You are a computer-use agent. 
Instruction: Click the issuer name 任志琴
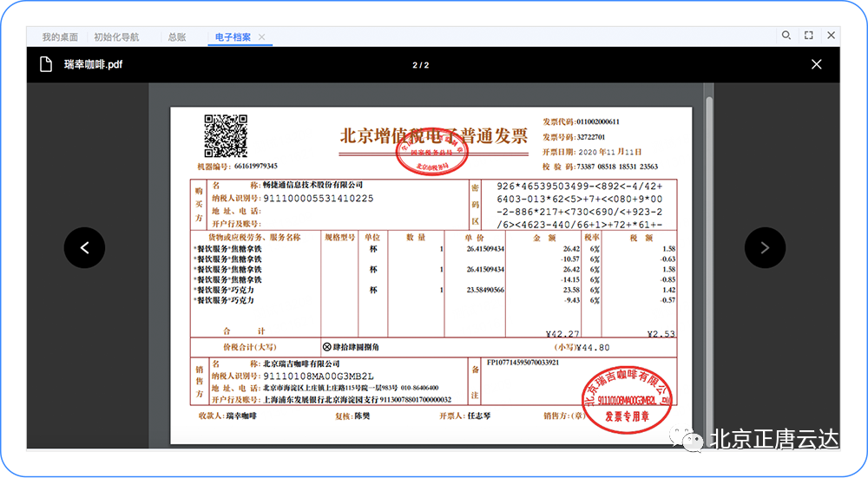(x=479, y=416)
